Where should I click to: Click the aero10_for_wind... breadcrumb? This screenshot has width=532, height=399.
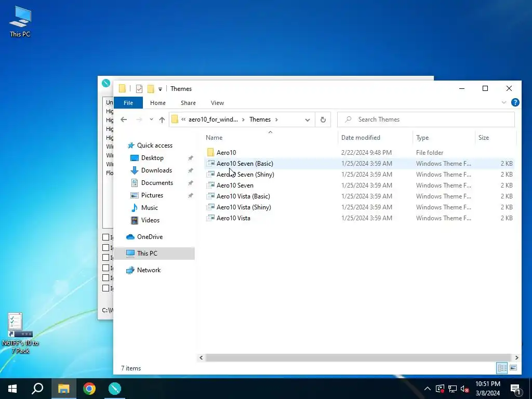[213, 119]
